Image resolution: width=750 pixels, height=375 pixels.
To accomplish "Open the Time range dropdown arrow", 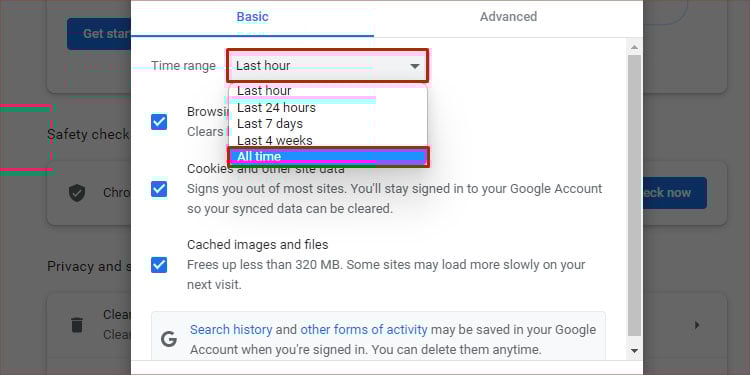I will 415,66.
